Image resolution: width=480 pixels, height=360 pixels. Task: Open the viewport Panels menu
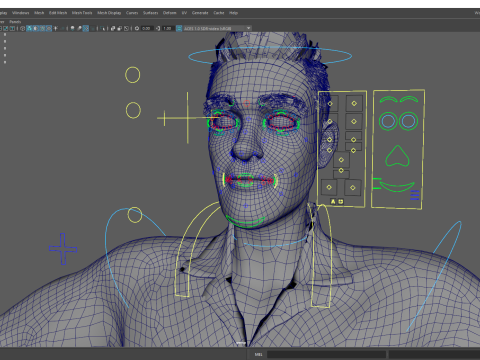[x=15, y=22]
